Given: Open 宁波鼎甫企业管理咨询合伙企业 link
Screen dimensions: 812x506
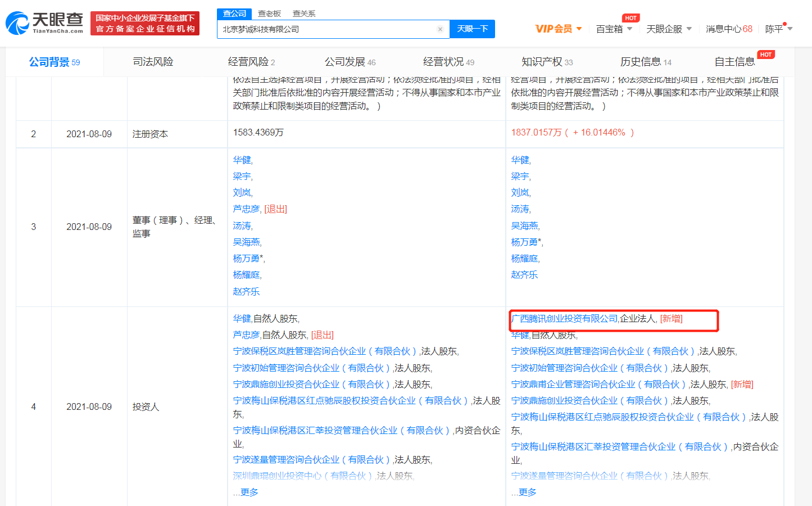Looking at the screenshot, I should click(600, 385).
